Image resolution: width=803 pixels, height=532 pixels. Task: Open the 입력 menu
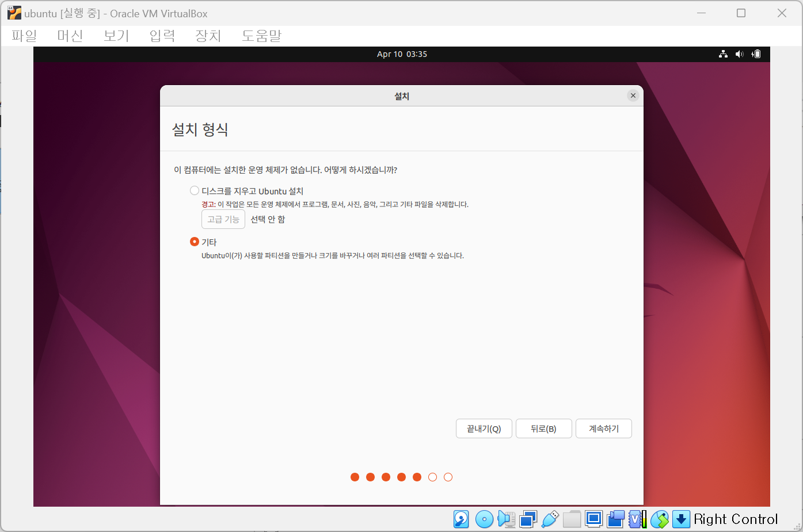[162, 36]
